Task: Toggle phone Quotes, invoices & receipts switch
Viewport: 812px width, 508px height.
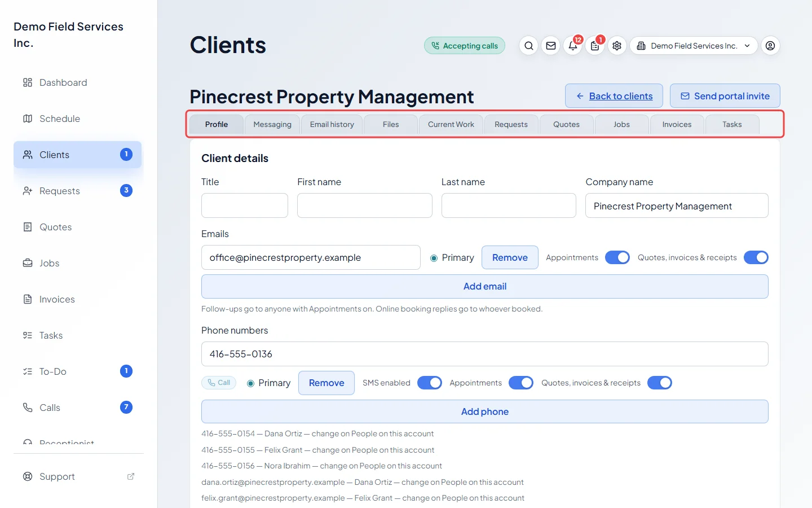Action: coord(660,383)
